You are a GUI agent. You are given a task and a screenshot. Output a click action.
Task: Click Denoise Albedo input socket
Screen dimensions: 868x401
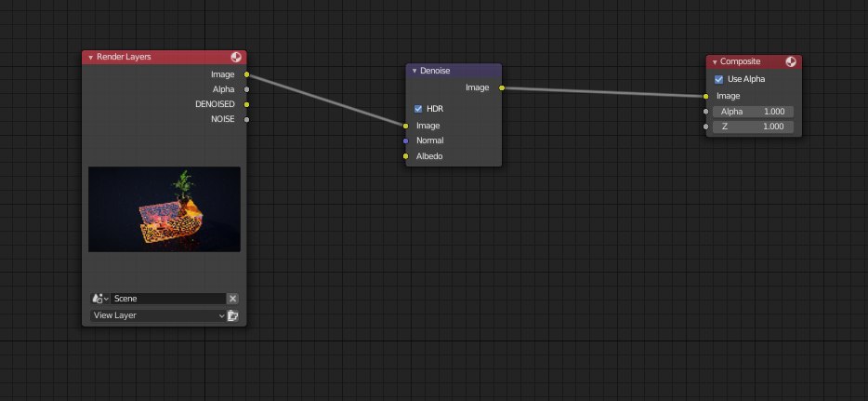pos(406,156)
